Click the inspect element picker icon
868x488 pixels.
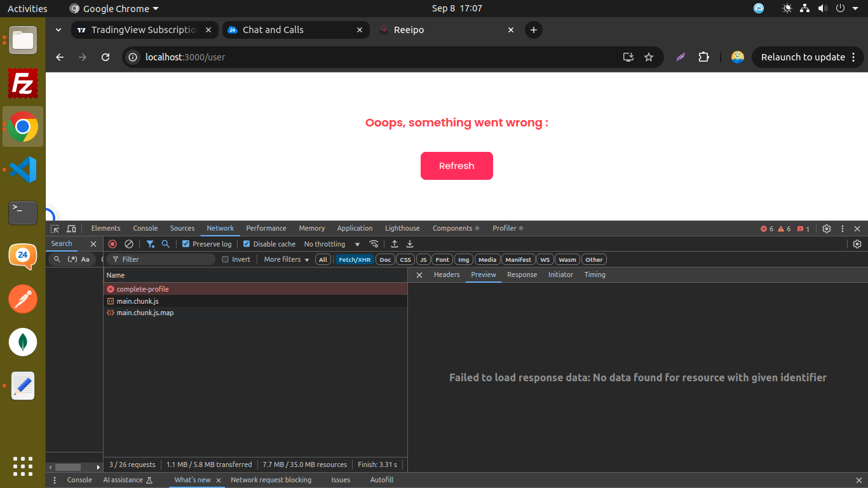[55, 229]
